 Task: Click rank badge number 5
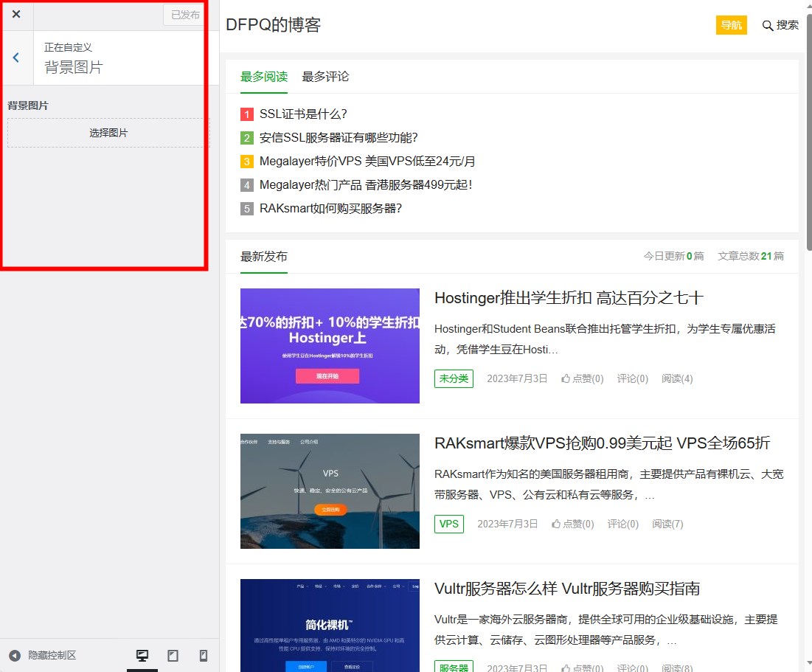tap(247, 208)
